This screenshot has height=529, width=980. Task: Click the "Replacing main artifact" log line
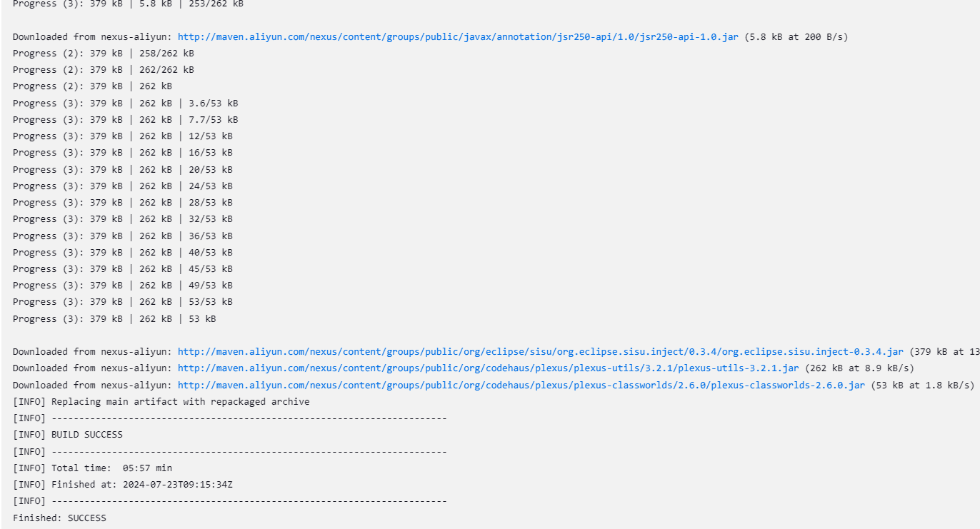click(x=180, y=401)
